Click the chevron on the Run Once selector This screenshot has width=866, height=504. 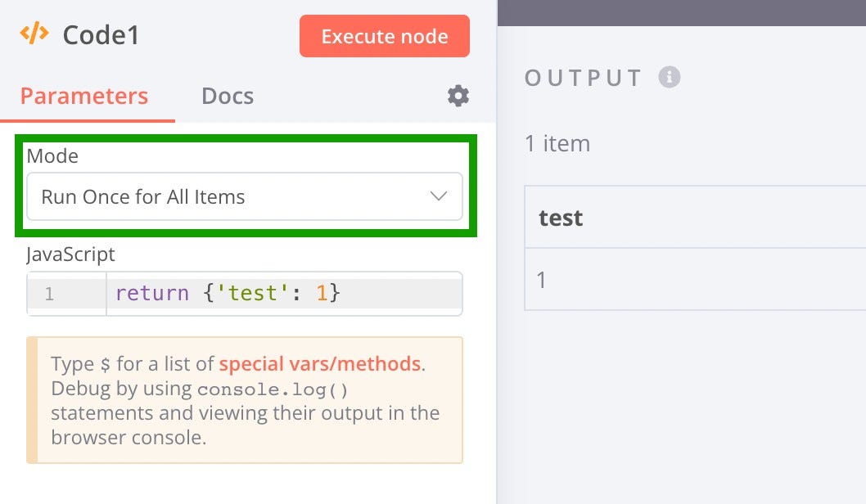click(x=439, y=196)
